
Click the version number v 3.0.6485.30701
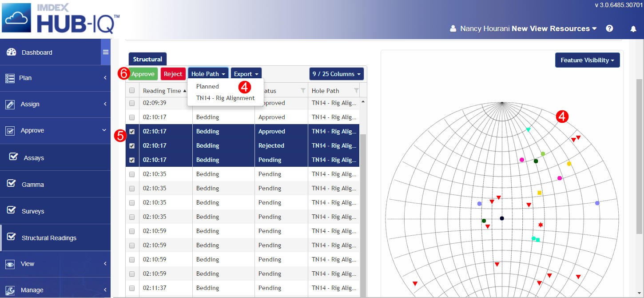(618, 5)
